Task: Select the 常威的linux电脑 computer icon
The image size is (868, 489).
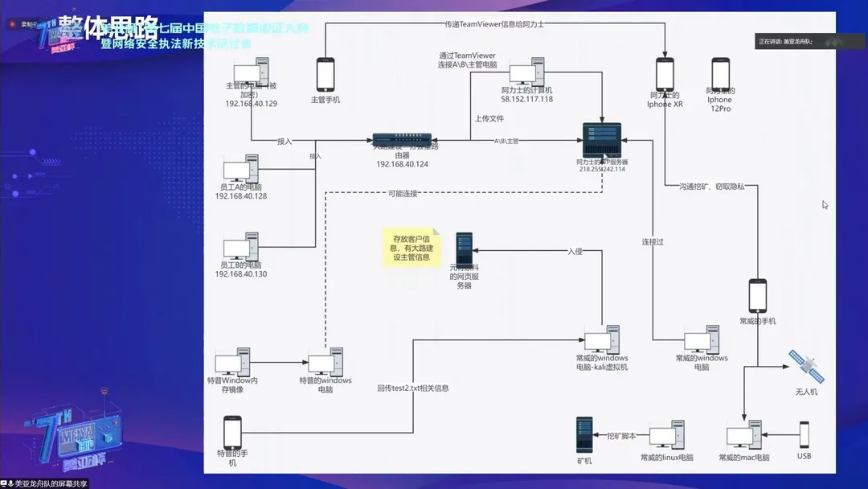Action: point(667,435)
